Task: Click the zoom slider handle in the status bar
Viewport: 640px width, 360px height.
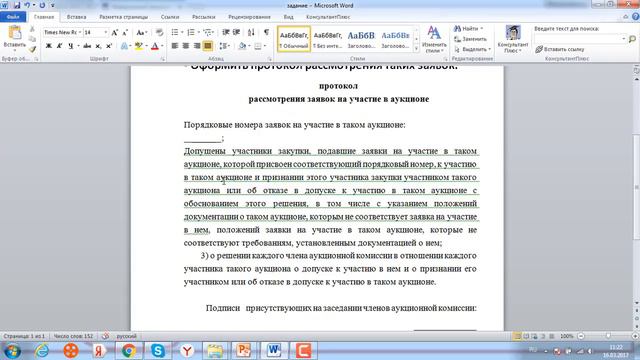Action: click(608, 336)
